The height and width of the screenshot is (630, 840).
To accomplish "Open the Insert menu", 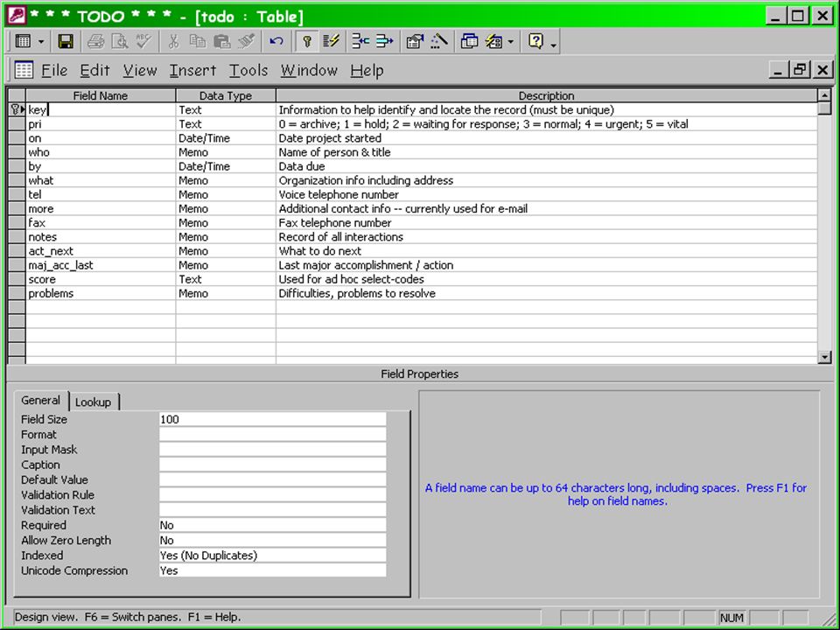I will click(x=192, y=70).
